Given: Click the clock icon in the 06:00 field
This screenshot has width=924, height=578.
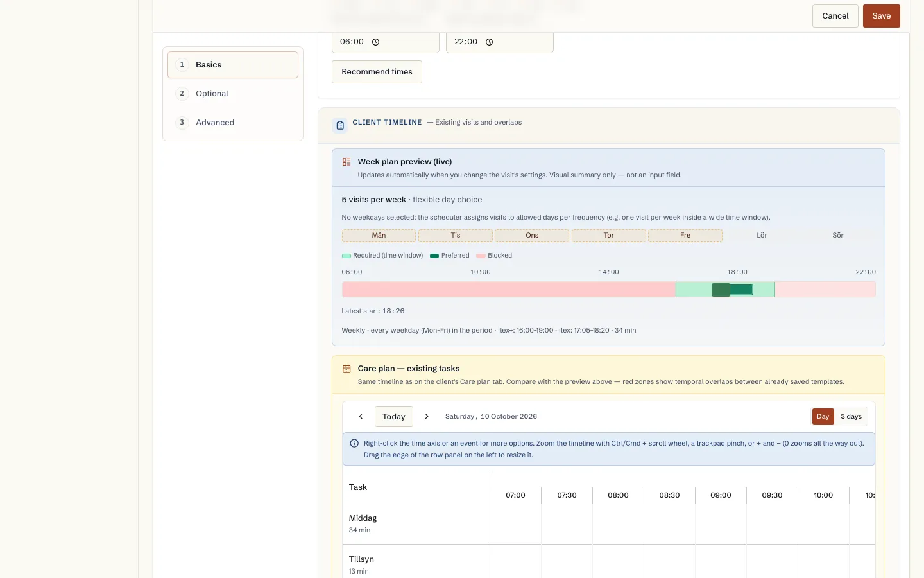Looking at the screenshot, I should [376, 42].
